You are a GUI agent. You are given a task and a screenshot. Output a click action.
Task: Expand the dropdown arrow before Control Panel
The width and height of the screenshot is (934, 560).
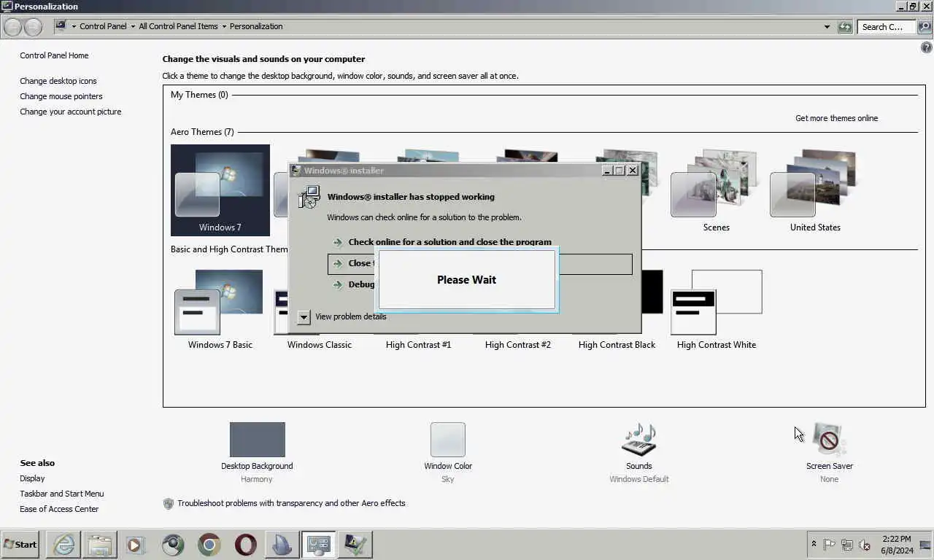pyautogui.click(x=74, y=27)
